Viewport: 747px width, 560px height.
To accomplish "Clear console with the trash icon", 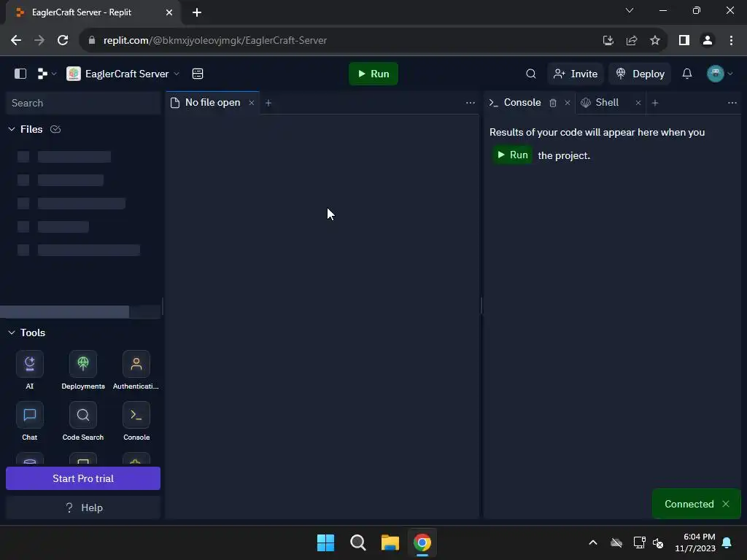I will click(553, 103).
